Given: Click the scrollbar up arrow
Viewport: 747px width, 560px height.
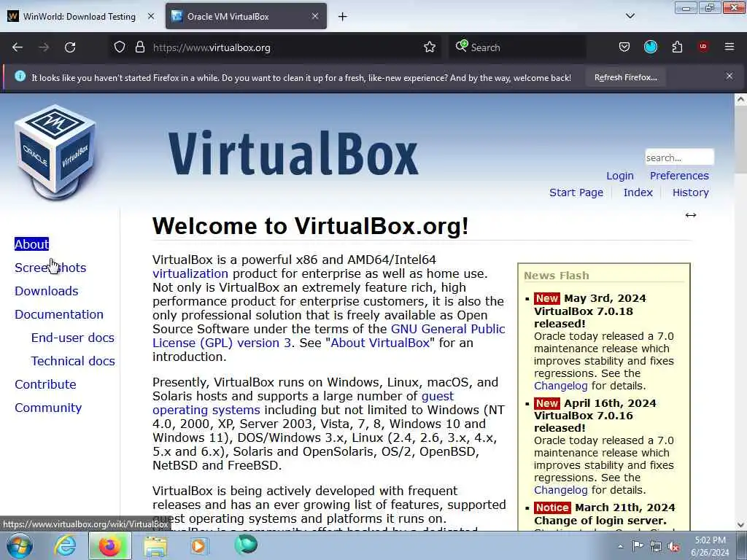Looking at the screenshot, I should click(x=741, y=99).
